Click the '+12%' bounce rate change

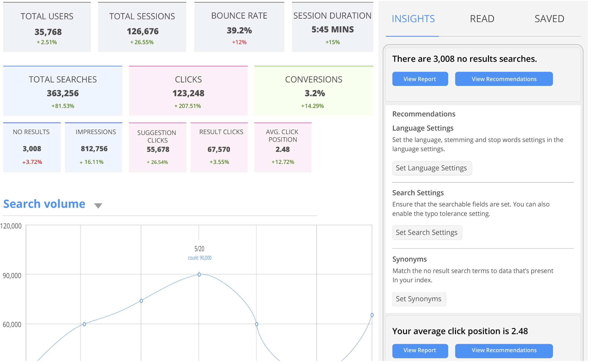[x=239, y=42]
